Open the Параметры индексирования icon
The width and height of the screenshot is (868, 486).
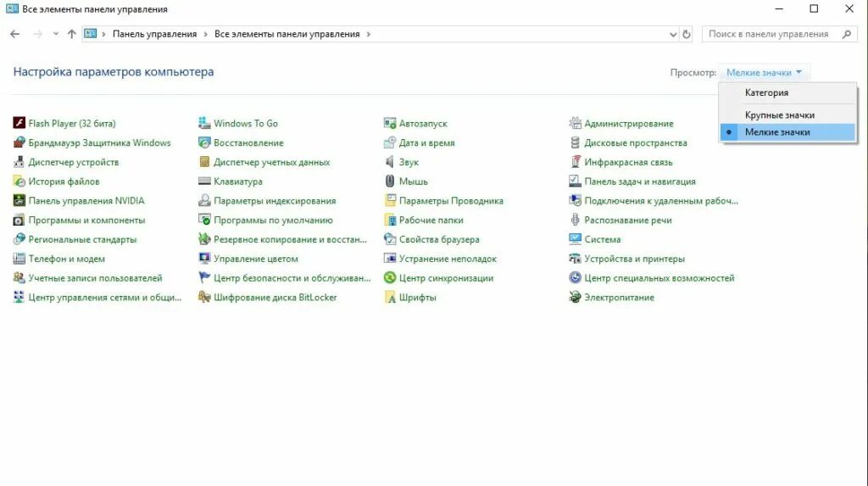(204, 201)
